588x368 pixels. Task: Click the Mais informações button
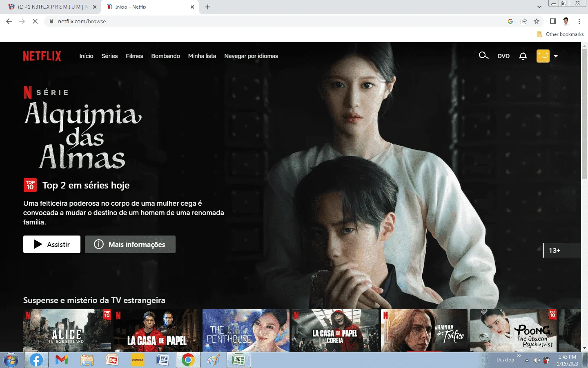click(130, 244)
